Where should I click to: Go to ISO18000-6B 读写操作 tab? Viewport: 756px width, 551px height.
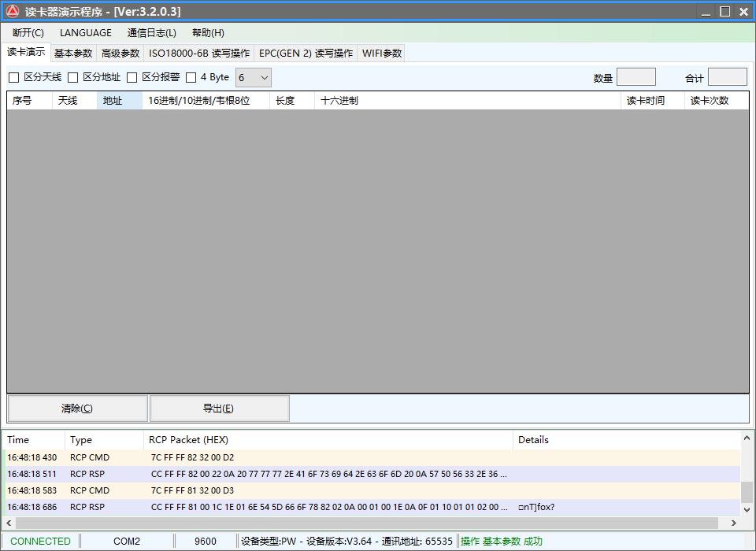pos(199,54)
